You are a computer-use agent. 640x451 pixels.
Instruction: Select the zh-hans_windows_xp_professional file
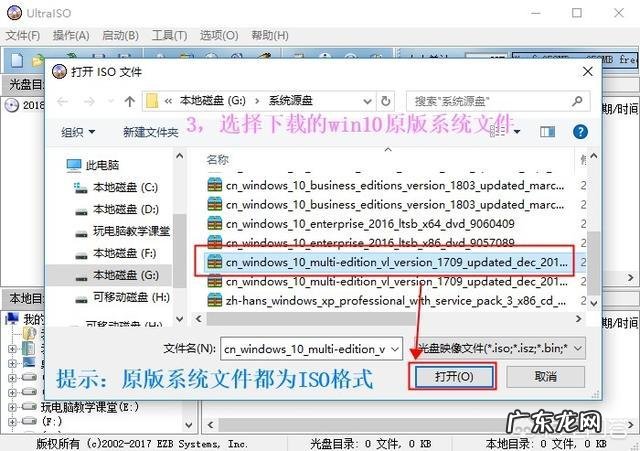387,301
